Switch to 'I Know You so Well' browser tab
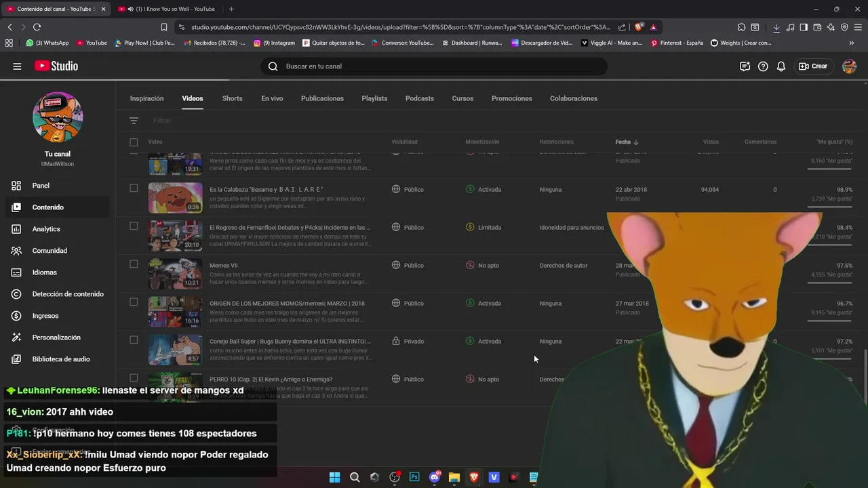868x488 pixels. [x=165, y=9]
